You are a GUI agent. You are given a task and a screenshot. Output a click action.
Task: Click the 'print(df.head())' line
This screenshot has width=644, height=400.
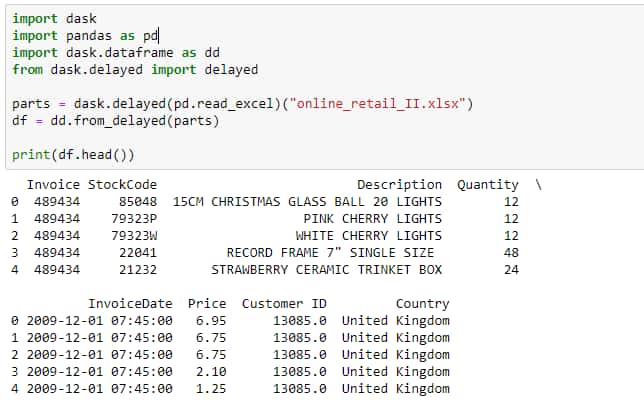pos(73,155)
